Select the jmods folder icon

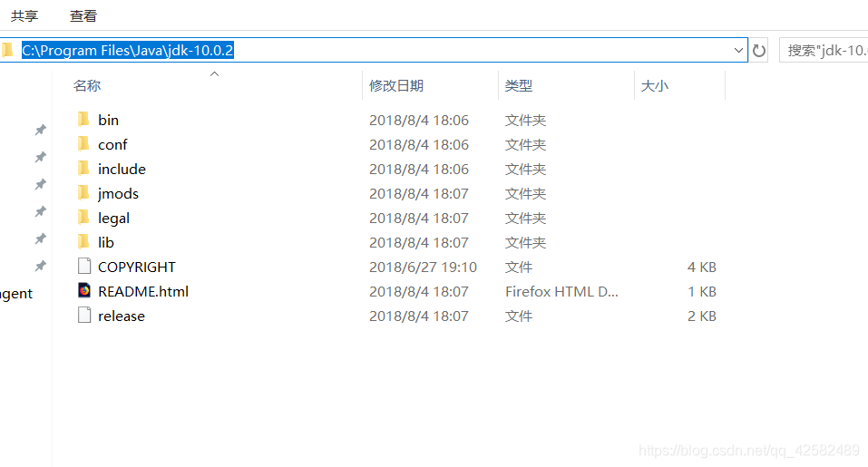(83, 192)
